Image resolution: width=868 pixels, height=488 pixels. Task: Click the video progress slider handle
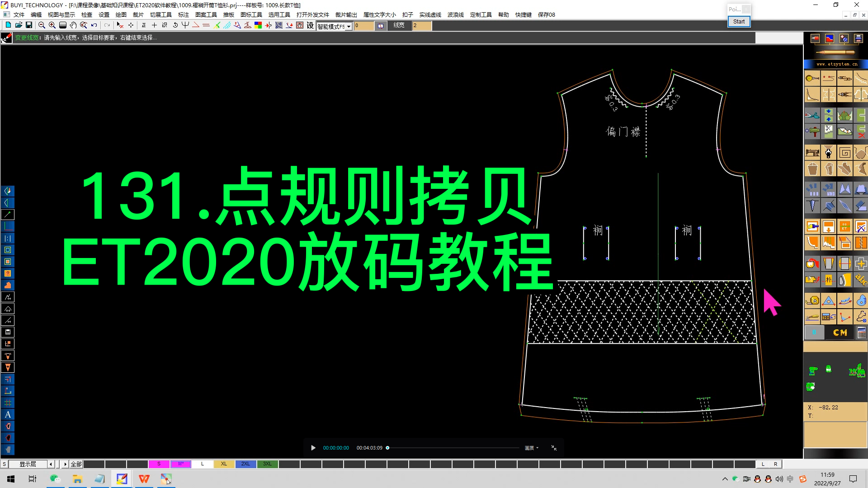click(387, 448)
